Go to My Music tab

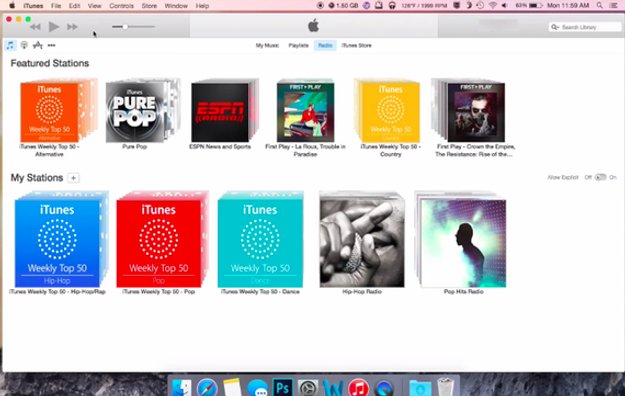pyautogui.click(x=267, y=45)
